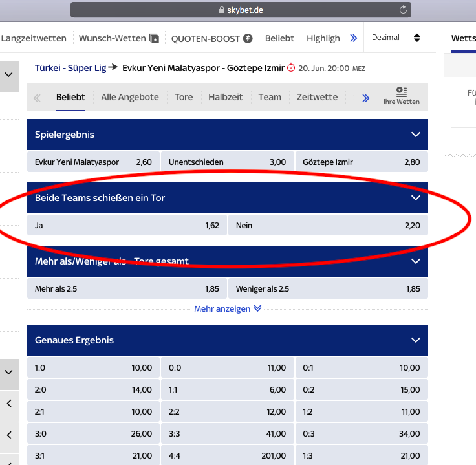Open Highlights in top navigation
The image size is (476, 465).
(323, 38)
